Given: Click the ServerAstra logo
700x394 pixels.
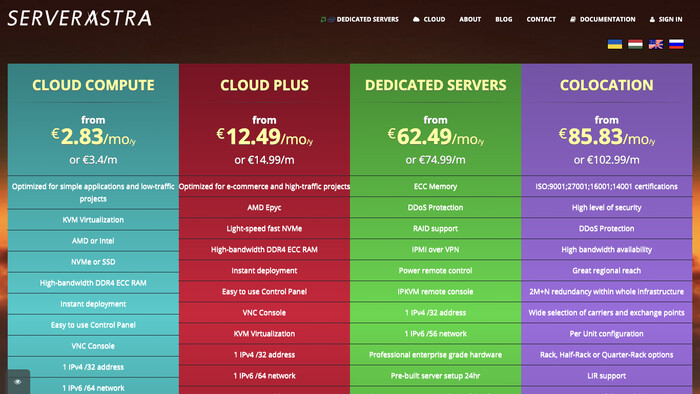Looking at the screenshot, I should click(79, 18).
